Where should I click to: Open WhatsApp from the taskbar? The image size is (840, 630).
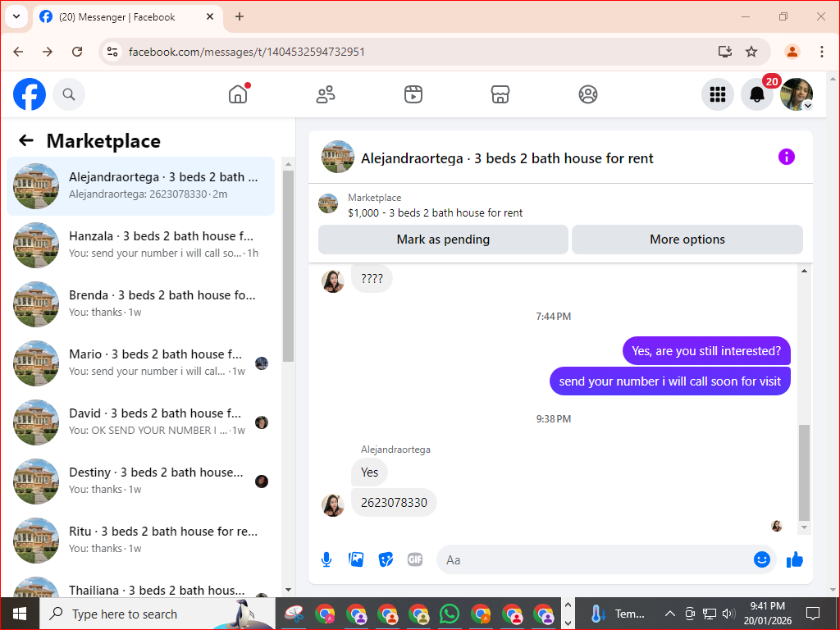point(449,614)
